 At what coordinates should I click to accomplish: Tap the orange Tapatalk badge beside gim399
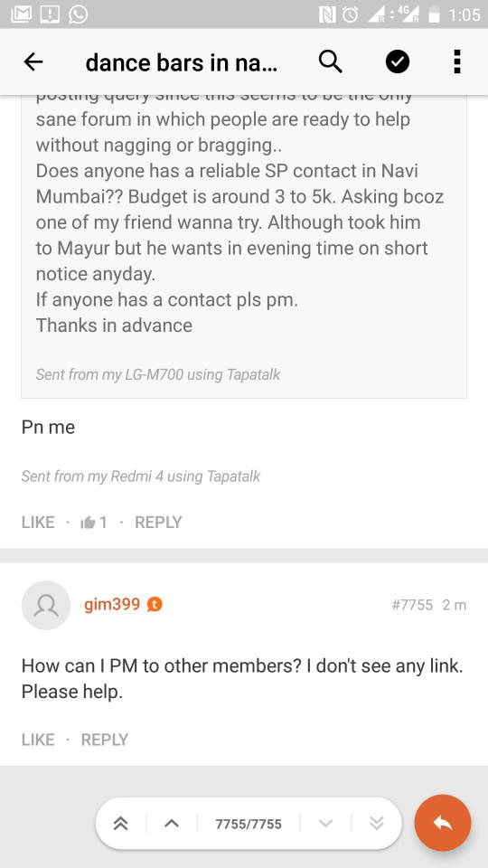click(x=155, y=605)
